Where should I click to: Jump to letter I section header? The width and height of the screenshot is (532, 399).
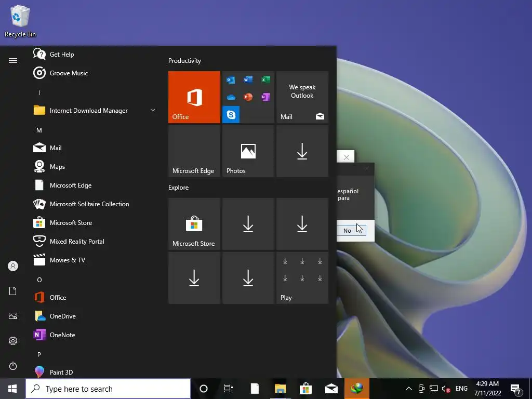click(39, 92)
